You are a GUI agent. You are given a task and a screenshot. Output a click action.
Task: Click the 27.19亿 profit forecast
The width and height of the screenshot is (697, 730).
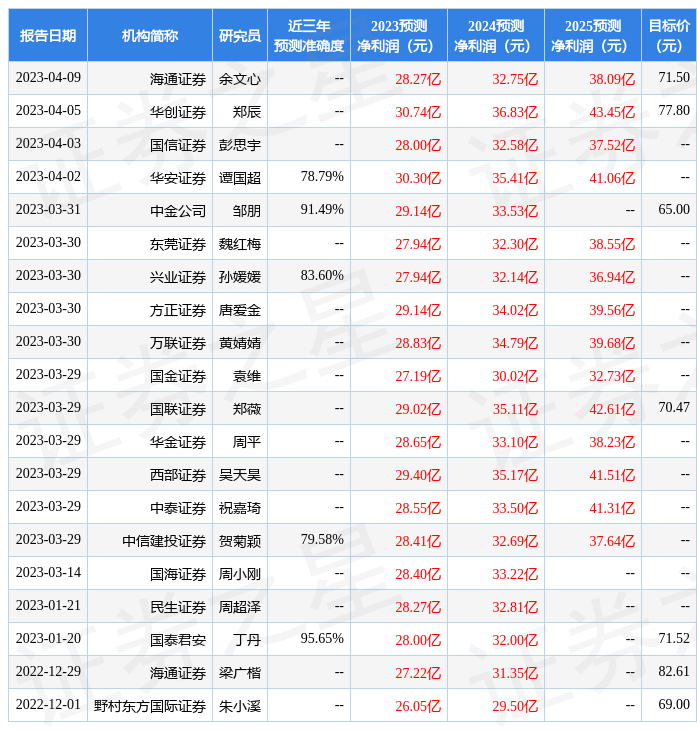[x=418, y=376]
